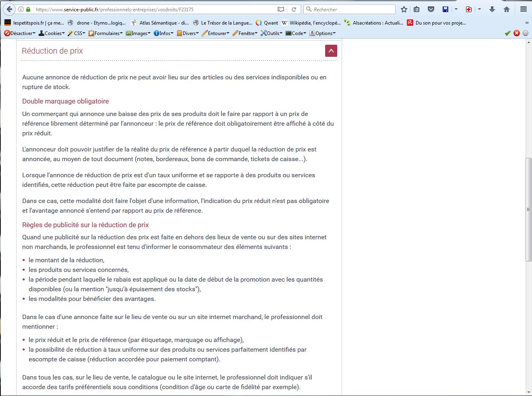Bookmark this page with the star icon
Image resolution: width=532 pixels, height=396 pixels.
pyautogui.click(x=404, y=9)
